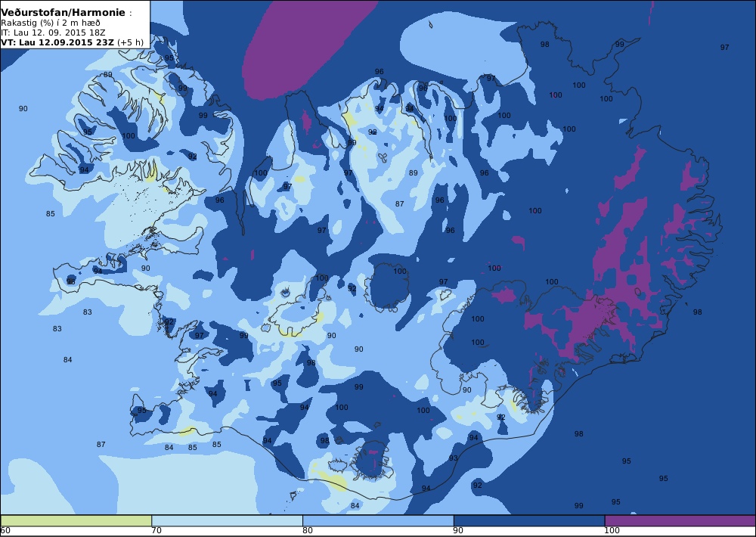Click the '70' label under the legend bar
Image resolution: width=756 pixels, height=537 pixels.
point(156,531)
